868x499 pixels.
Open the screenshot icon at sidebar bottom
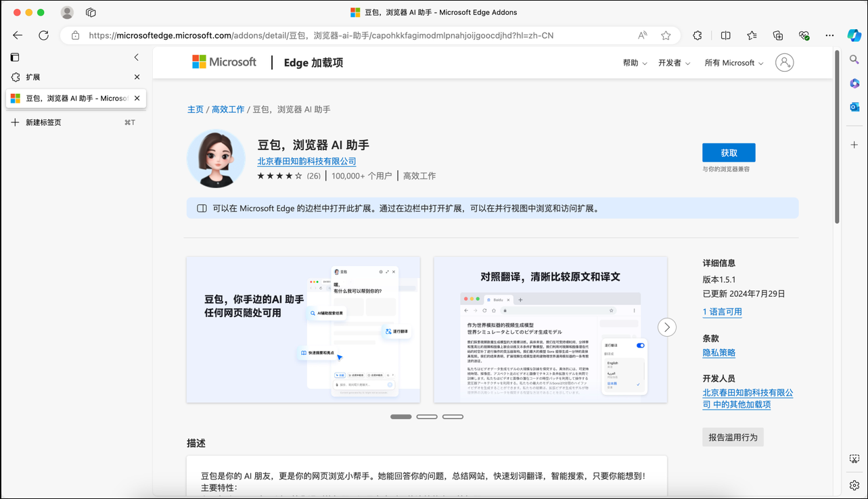854,459
